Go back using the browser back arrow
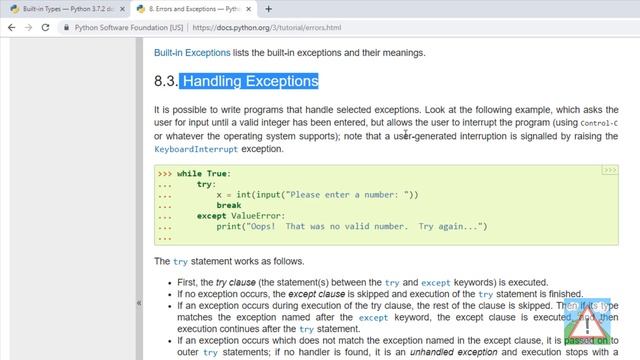 [x=11, y=27]
